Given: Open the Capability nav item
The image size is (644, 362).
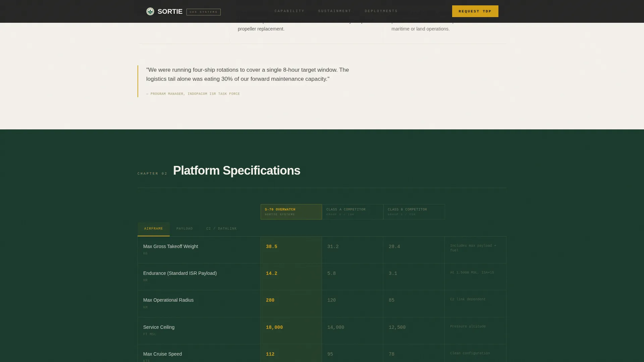Looking at the screenshot, I should 289,11.
